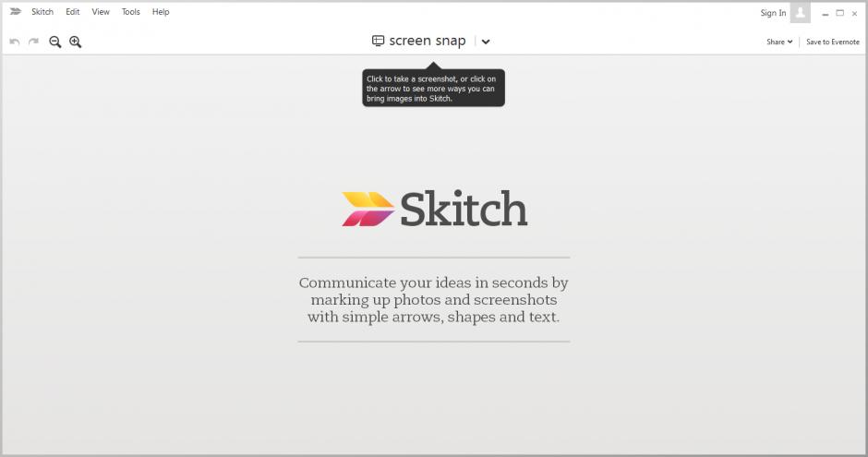The height and width of the screenshot is (457, 868).
Task: Click the large Skitch logo in center
Action: coord(434,209)
